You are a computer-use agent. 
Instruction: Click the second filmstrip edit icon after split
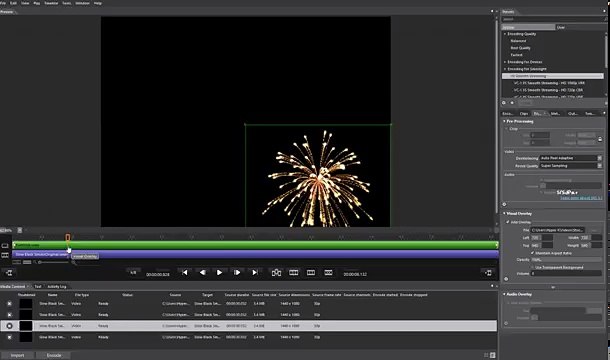coord(294,273)
